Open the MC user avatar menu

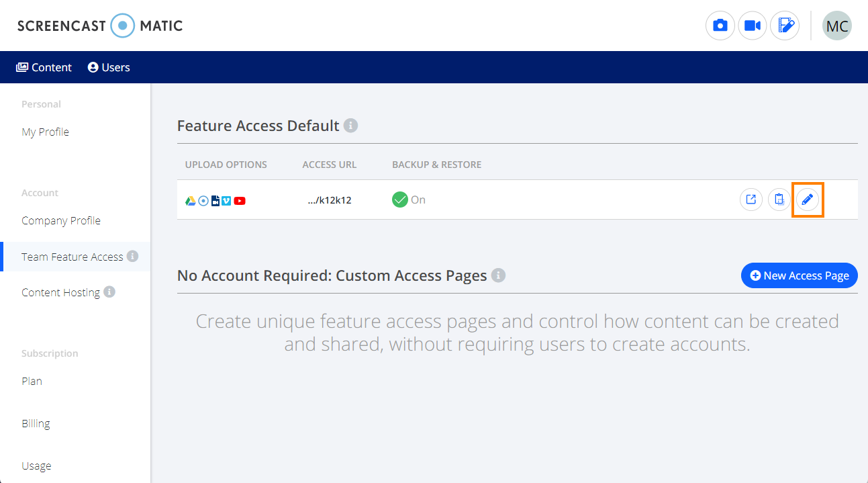point(837,26)
